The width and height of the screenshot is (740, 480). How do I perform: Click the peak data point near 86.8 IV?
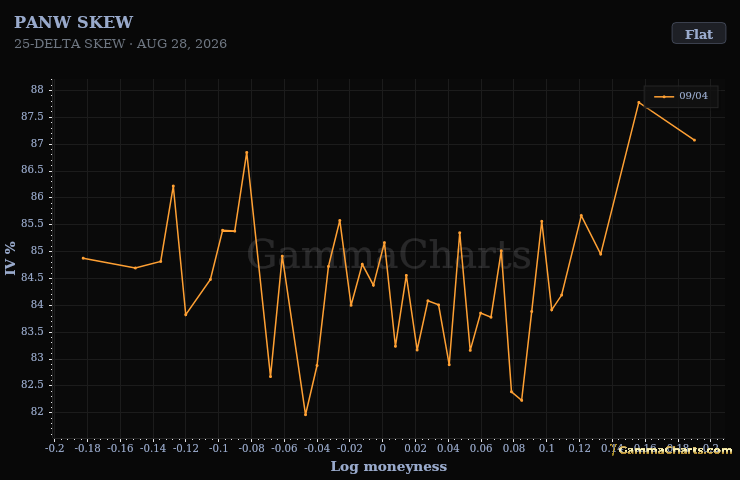246,152
